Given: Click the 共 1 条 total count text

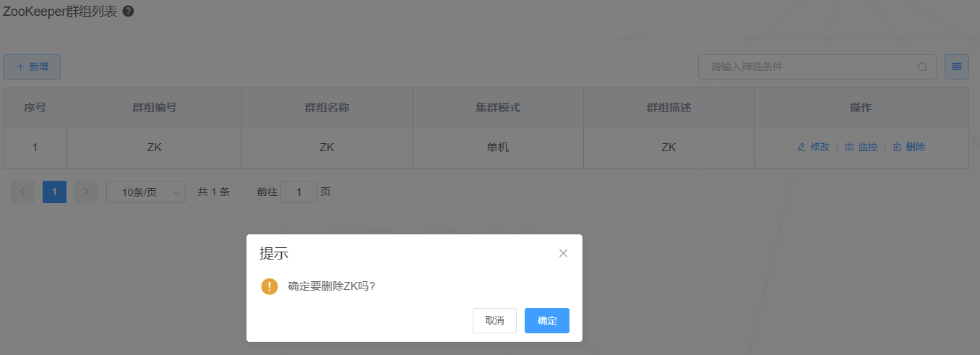Looking at the screenshot, I should (214, 192).
